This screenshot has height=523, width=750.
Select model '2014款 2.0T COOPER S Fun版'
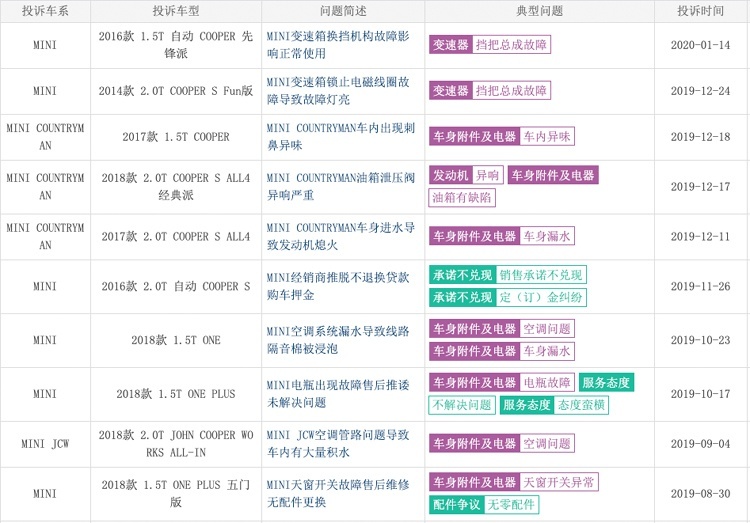176,90
